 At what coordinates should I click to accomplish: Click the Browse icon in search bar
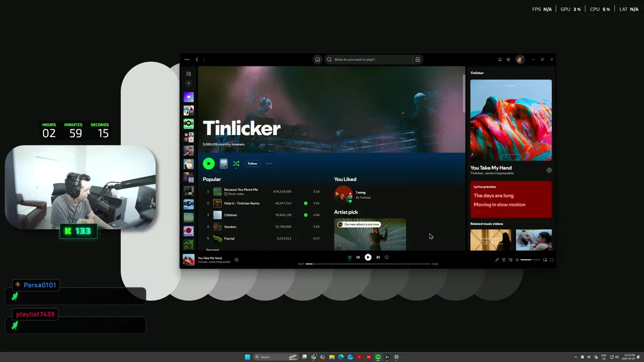(x=418, y=59)
